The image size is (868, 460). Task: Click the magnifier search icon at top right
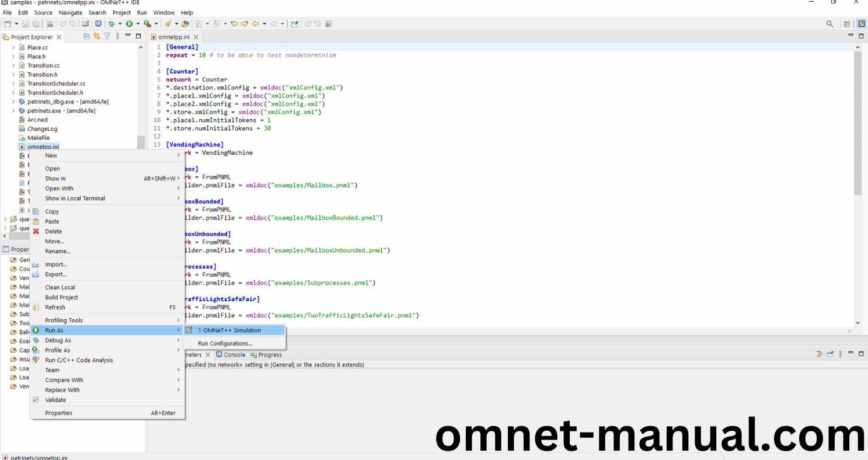[x=829, y=24]
